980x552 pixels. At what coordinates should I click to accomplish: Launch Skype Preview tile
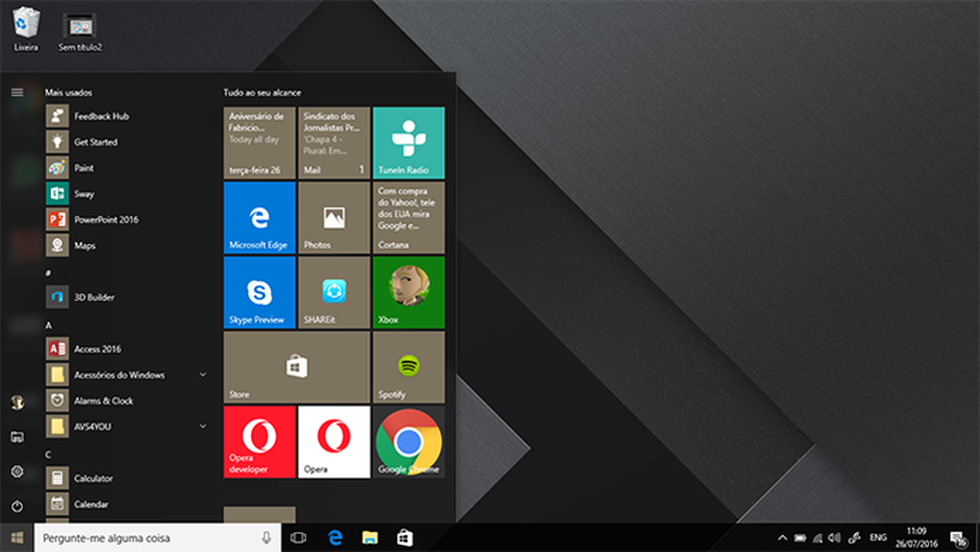tap(259, 293)
